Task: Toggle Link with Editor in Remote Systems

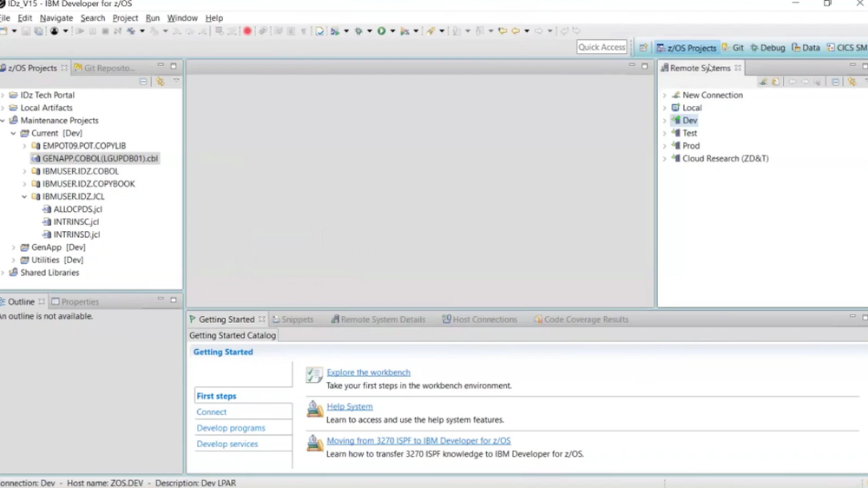Action: coord(852,82)
